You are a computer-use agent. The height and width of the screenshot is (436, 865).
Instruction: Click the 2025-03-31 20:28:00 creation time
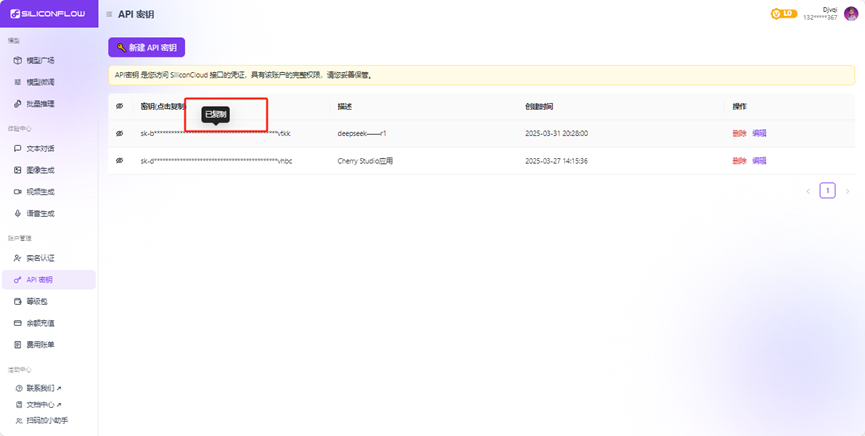pyautogui.click(x=556, y=133)
